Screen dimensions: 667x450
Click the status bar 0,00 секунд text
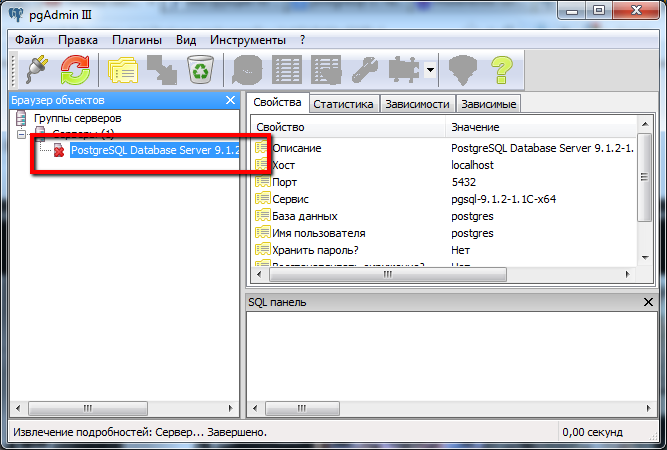coord(592,432)
